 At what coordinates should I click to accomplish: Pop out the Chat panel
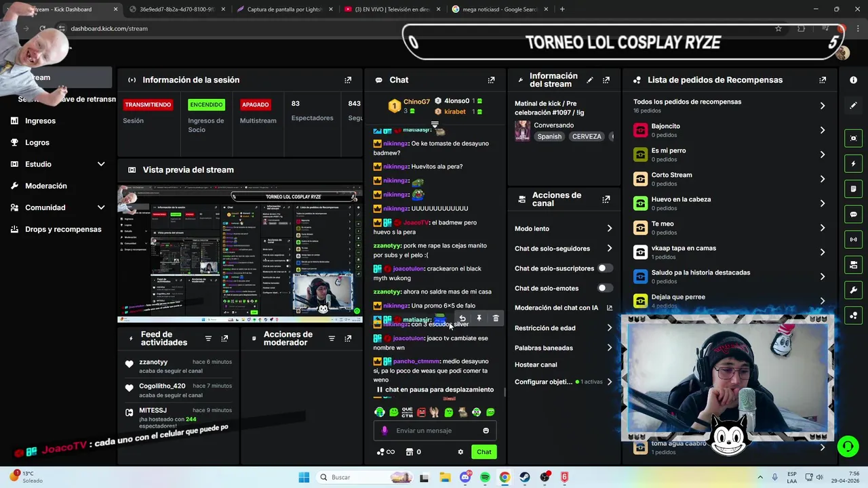pyautogui.click(x=491, y=80)
